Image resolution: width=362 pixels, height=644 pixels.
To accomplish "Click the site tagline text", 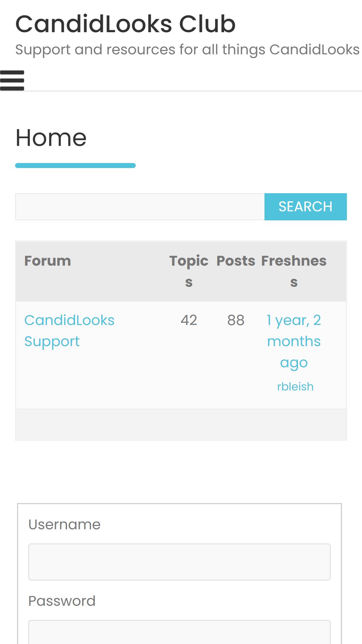I will (187, 50).
